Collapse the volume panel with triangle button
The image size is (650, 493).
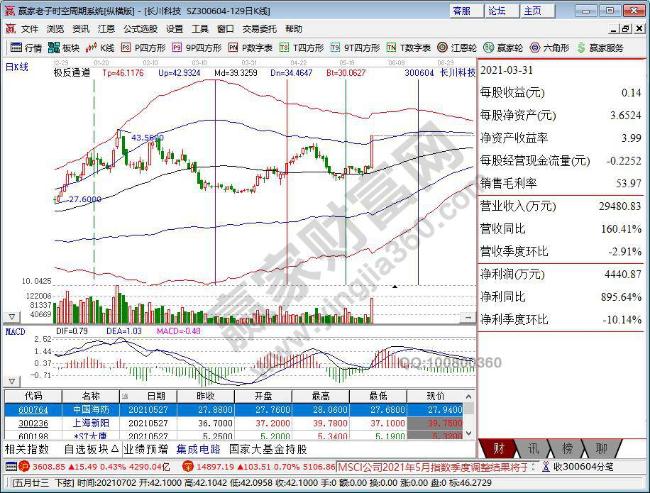click(x=12, y=317)
